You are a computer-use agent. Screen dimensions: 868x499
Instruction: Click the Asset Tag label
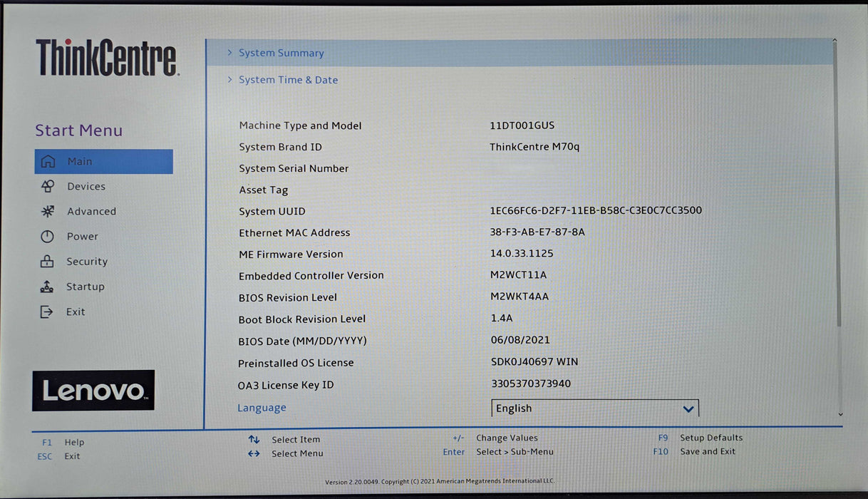(x=264, y=190)
